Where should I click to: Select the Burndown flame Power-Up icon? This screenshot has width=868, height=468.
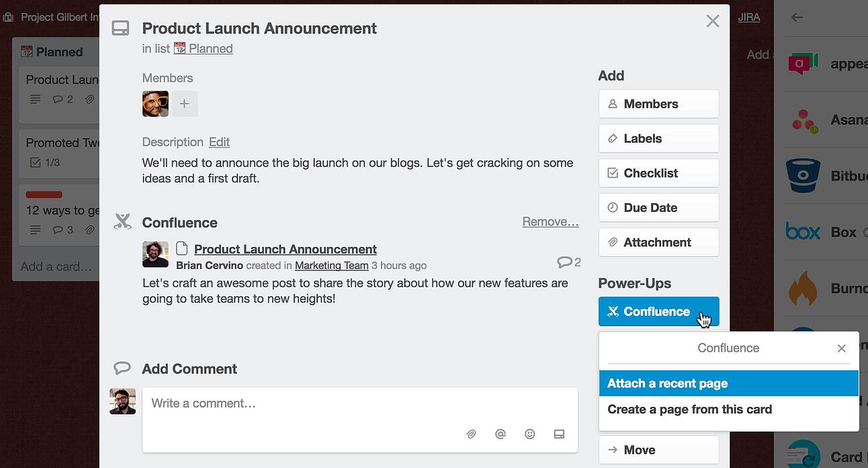tap(804, 288)
